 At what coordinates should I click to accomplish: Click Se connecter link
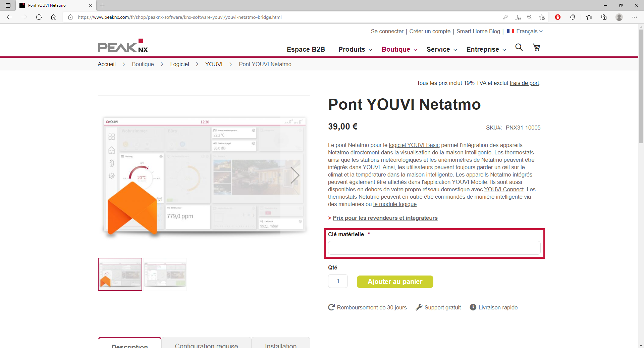click(387, 31)
